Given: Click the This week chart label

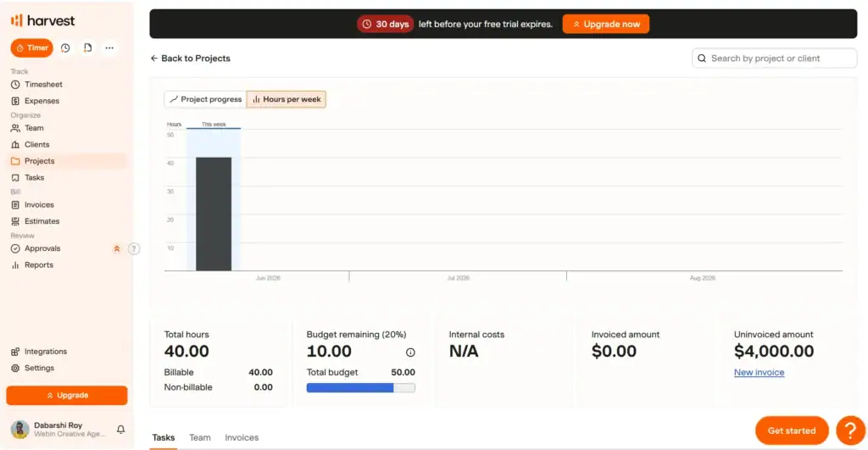Looking at the screenshot, I should click(214, 124).
